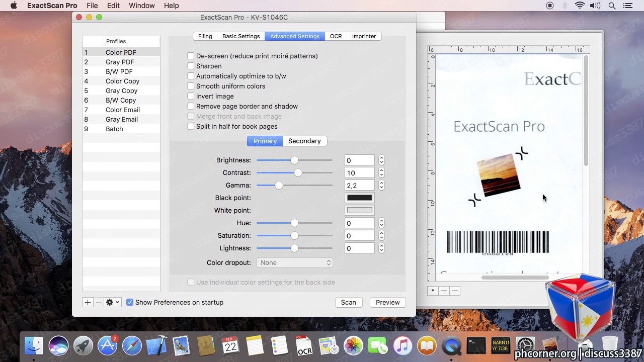Enable Remove page border and shadow
This screenshot has height=362, width=644.
pos(191,106)
